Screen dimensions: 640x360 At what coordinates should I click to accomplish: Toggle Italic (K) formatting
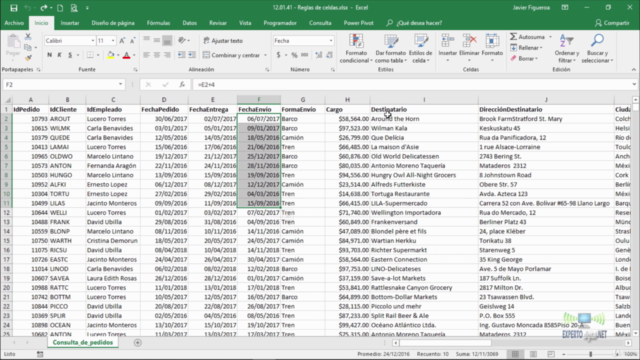(x=60, y=55)
